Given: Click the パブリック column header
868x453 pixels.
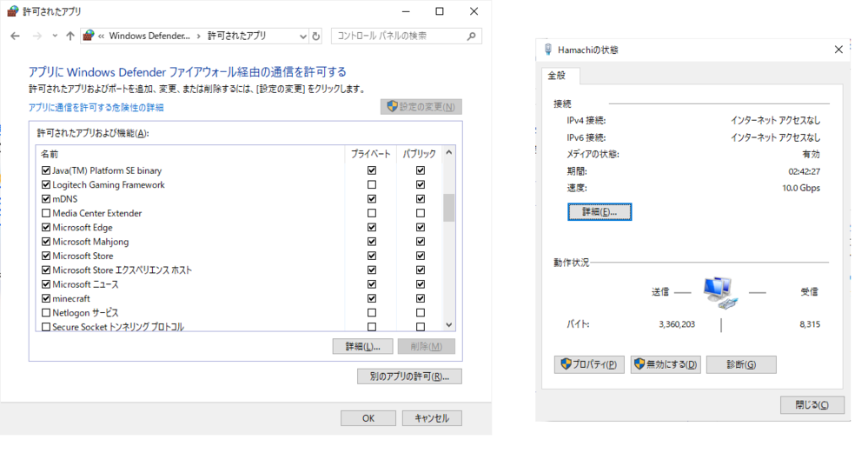Looking at the screenshot, I should pyautogui.click(x=419, y=154).
